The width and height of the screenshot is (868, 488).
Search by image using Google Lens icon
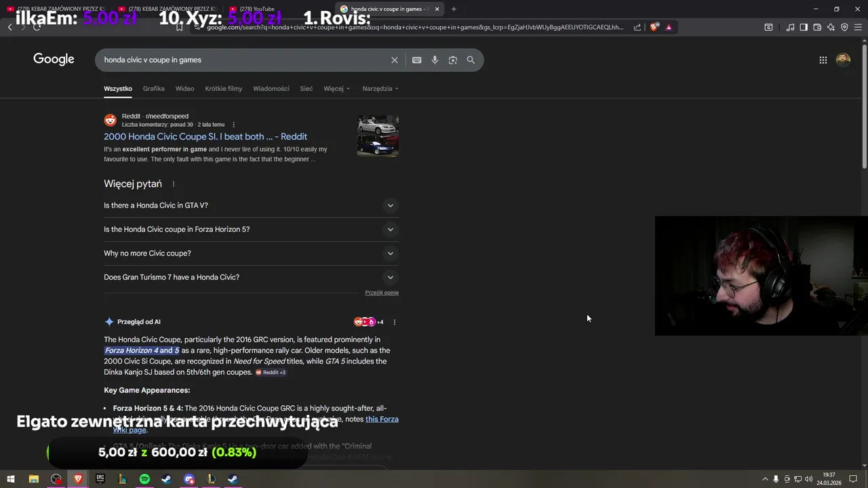click(452, 60)
